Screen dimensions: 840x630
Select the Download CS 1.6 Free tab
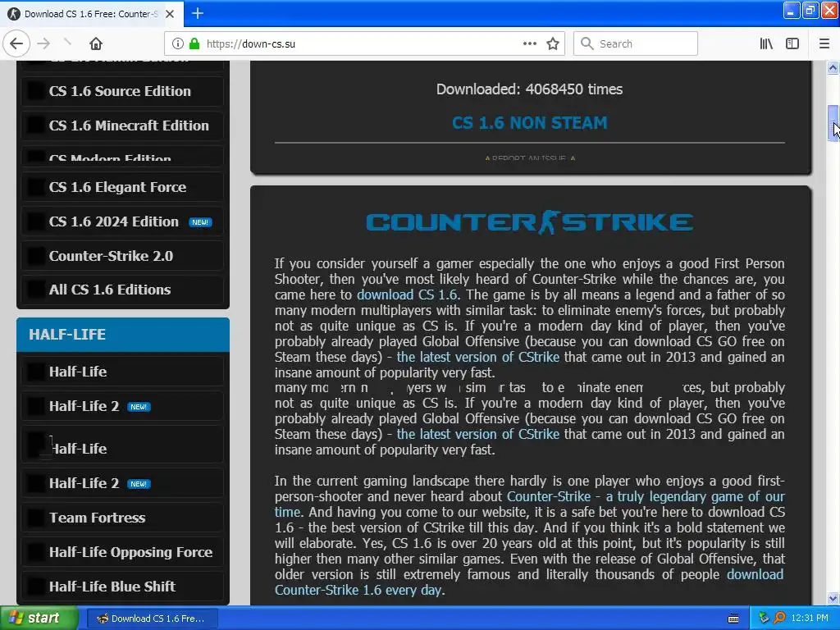[x=91, y=14]
